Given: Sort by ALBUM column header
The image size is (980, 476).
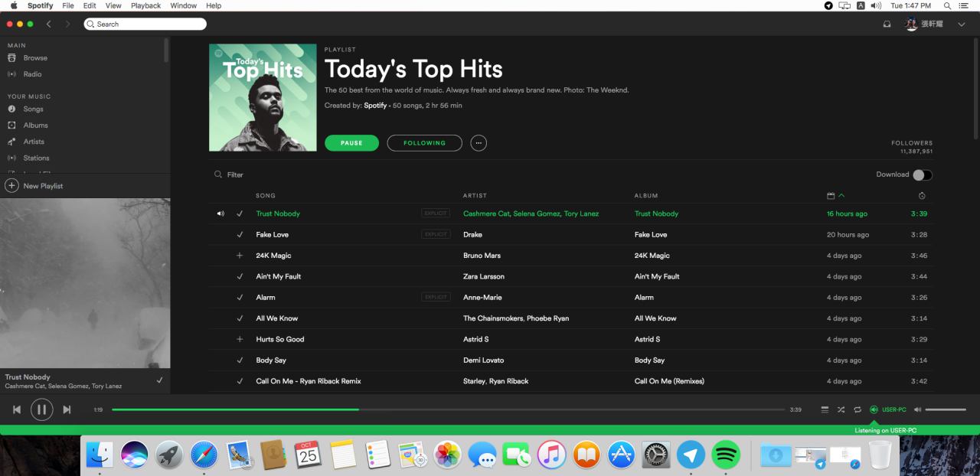Looking at the screenshot, I should 646,196.
